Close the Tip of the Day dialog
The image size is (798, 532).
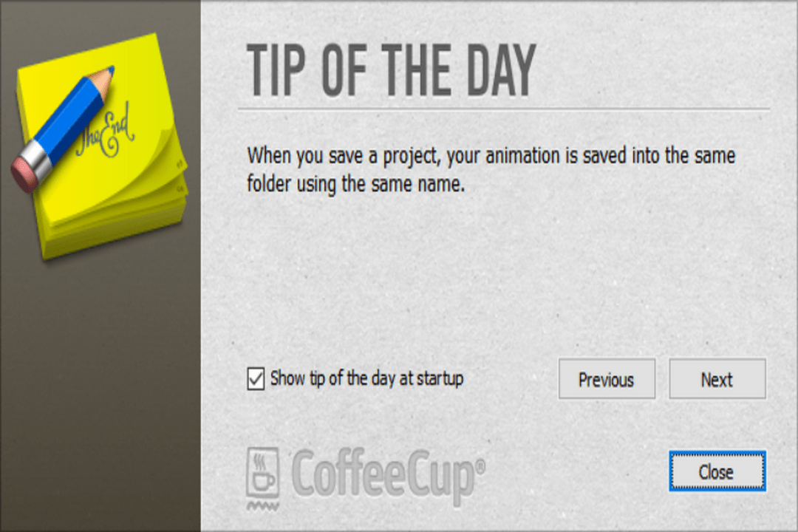tap(717, 471)
